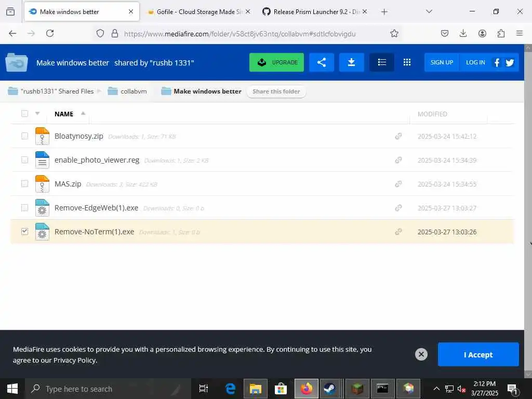Go back to previous page
This screenshot has height=399, width=532.
point(12,33)
